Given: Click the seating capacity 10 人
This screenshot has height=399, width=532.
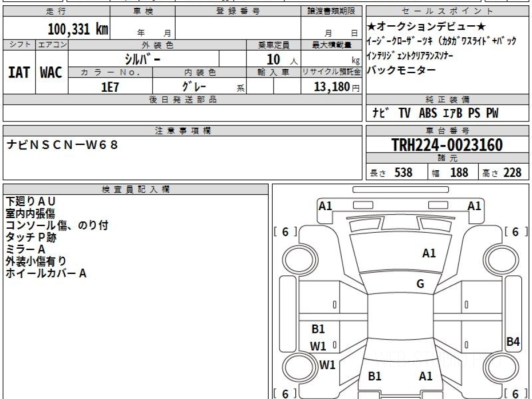Looking at the screenshot, I should (282, 59).
